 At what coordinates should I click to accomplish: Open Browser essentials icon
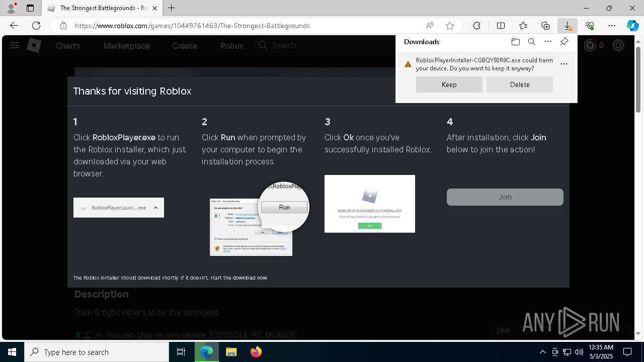point(590,26)
